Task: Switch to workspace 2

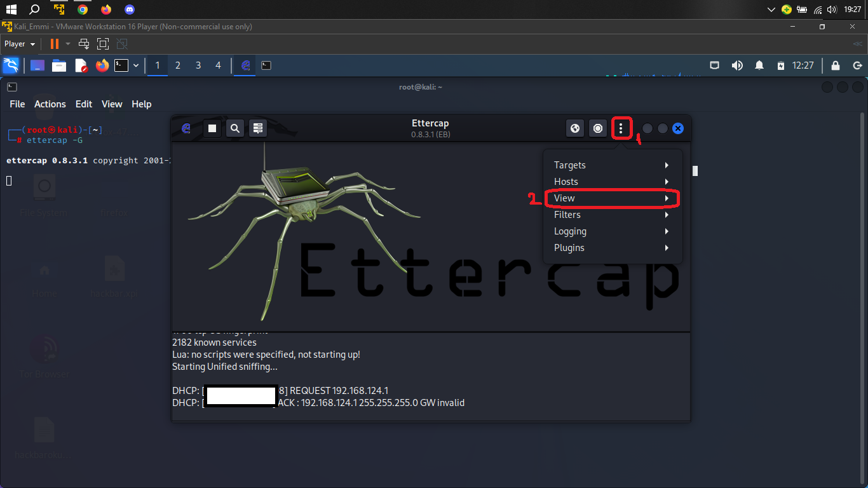Action: pos(178,65)
